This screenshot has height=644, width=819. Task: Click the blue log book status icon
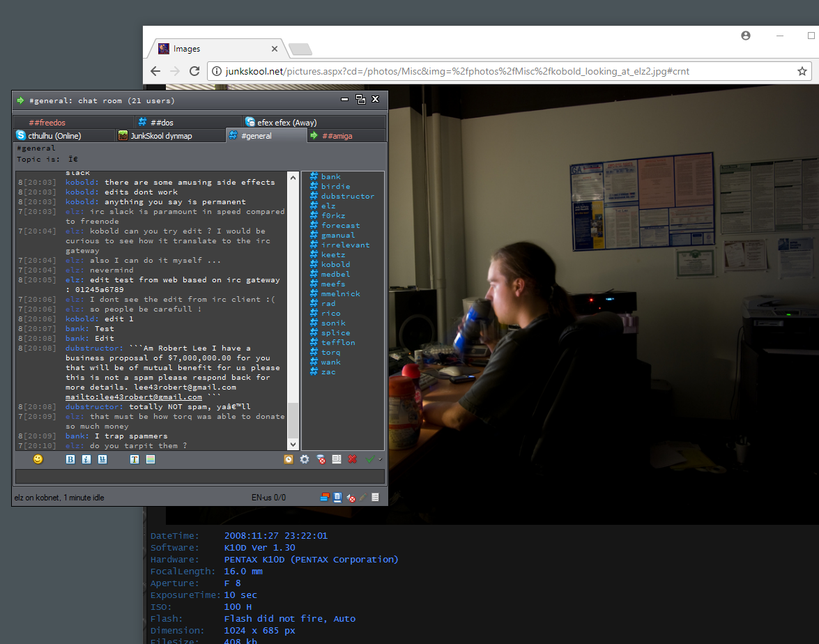point(338,497)
